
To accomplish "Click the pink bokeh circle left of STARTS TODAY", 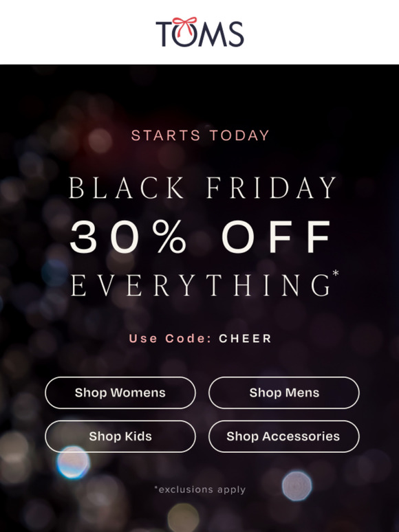I will click(x=100, y=140).
